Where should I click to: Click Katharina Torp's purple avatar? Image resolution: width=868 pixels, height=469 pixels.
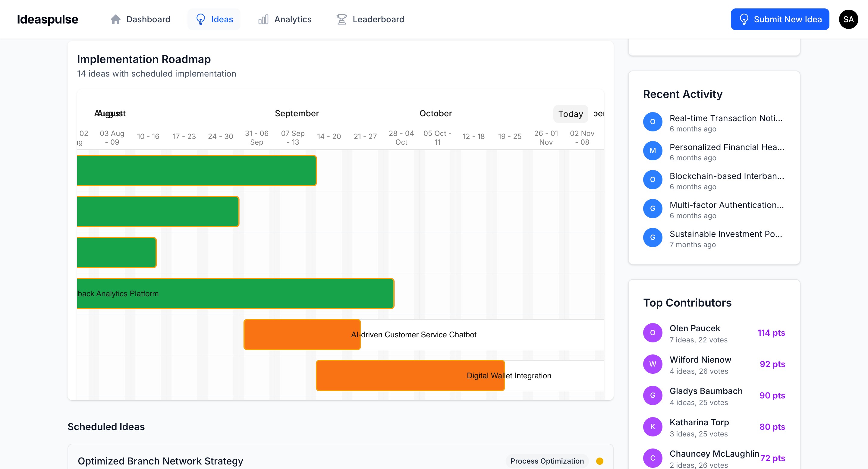652,427
